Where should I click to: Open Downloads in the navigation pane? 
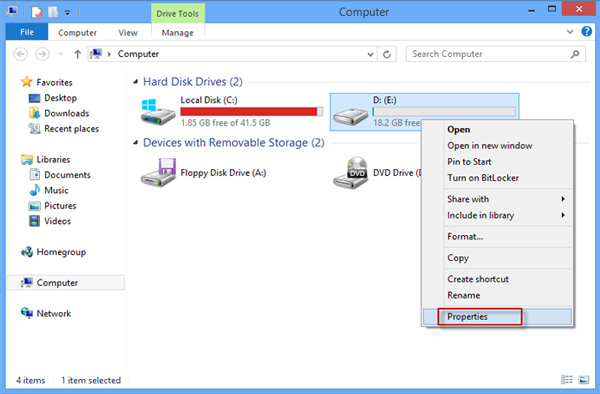tap(59, 113)
